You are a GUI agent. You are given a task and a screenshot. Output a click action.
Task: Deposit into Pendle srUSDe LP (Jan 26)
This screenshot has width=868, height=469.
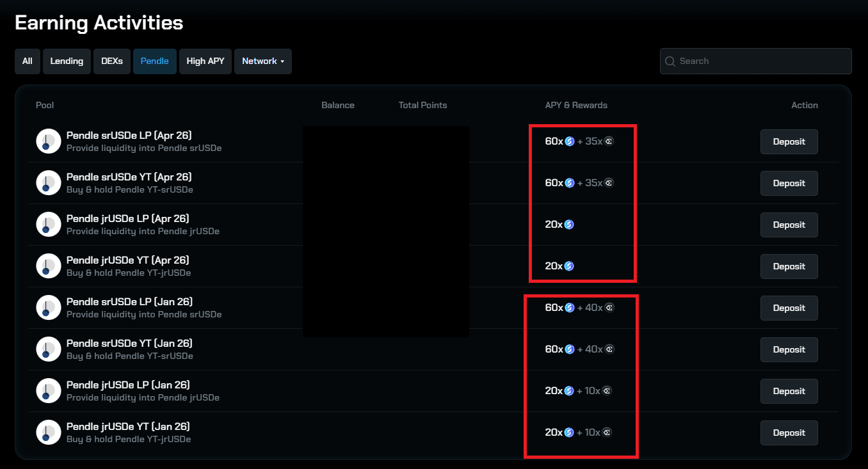[789, 308]
